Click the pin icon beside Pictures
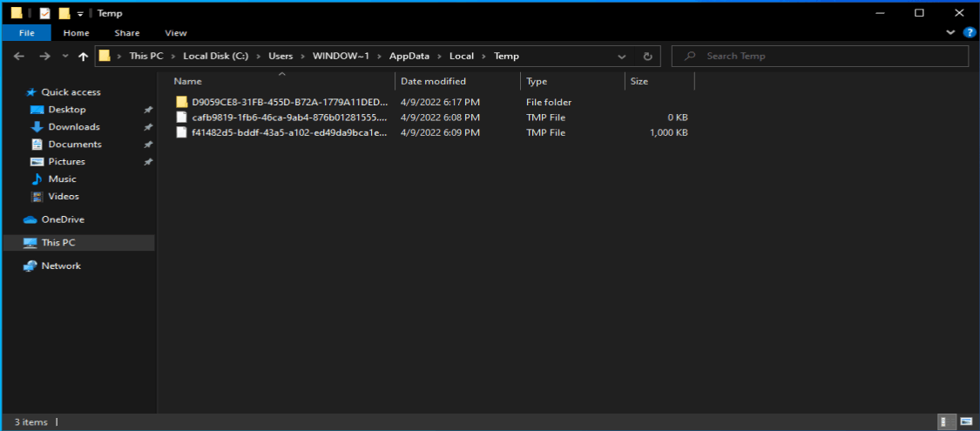The width and height of the screenshot is (980, 431). point(147,161)
